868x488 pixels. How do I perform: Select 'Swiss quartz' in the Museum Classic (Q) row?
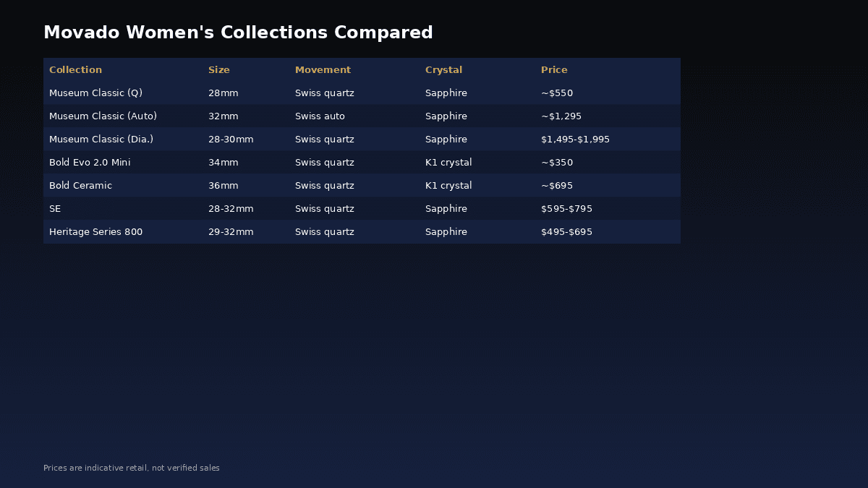[x=325, y=93]
